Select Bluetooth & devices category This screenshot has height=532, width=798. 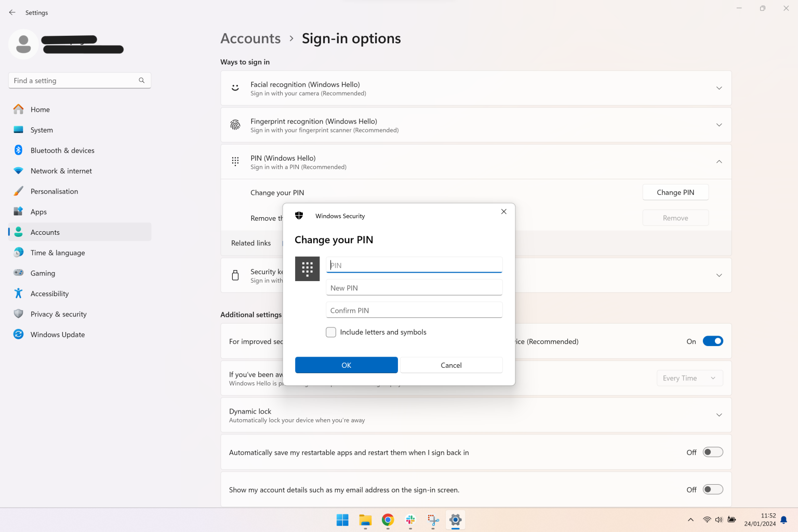[x=80, y=150]
